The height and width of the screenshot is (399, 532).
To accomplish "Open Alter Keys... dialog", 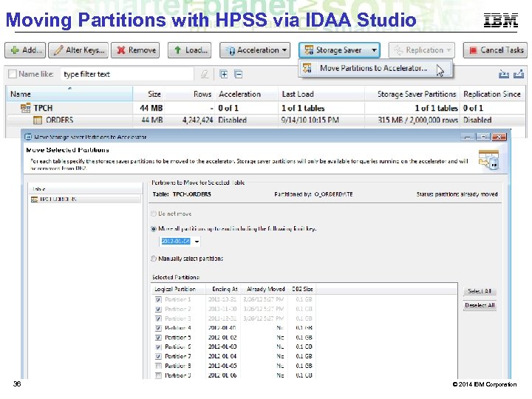I will pyautogui.click(x=78, y=50).
